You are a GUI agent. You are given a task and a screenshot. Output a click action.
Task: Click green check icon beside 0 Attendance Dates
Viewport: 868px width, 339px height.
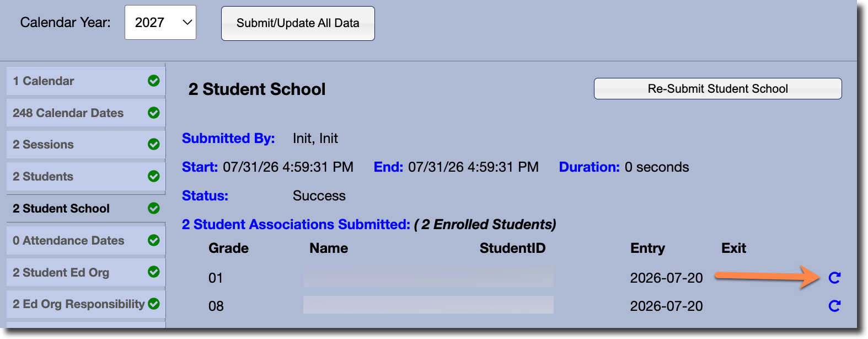[154, 240]
